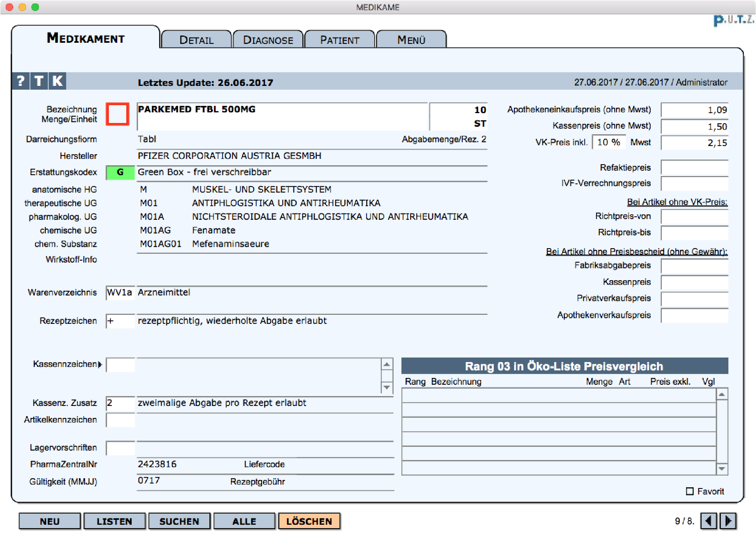Click the Apothekenverkaufspreis field
Image resolution: width=756 pixels, height=541 pixels.
(695, 315)
